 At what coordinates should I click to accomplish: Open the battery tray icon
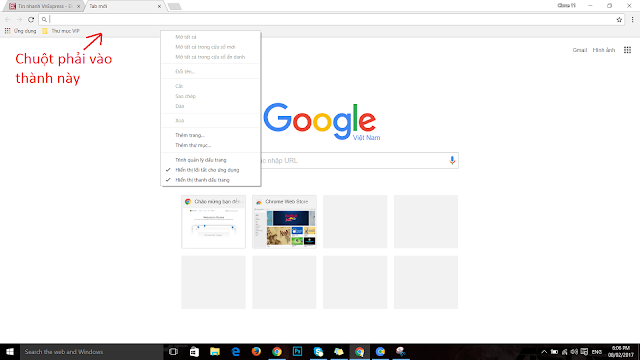[x=554, y=352]
